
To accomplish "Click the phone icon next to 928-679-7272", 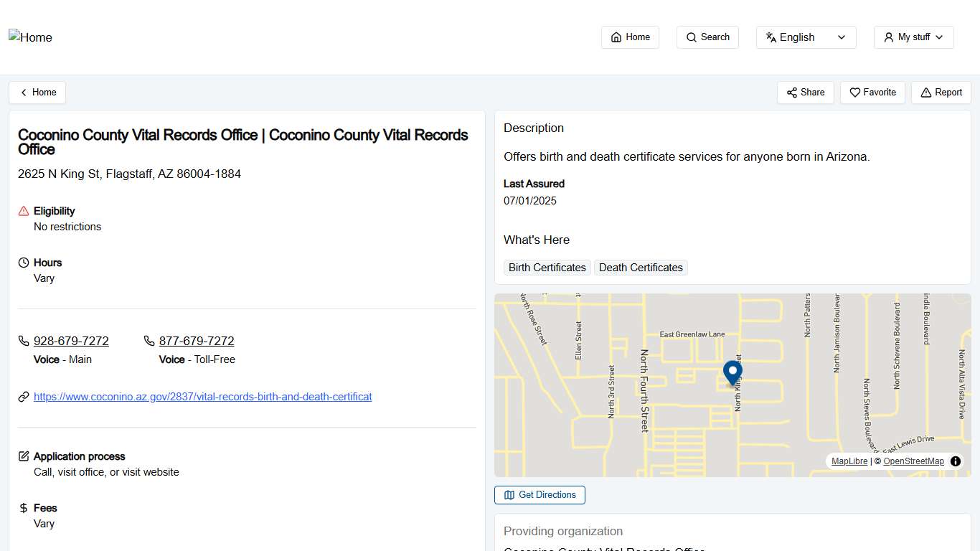I will [23, 340].
